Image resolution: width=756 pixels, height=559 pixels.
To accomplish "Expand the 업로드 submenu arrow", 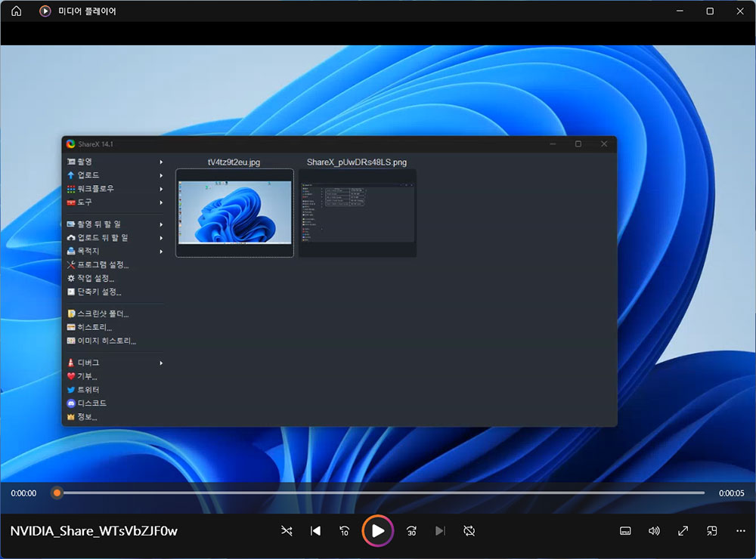I will pyautogui.click(x=161, y=176).
